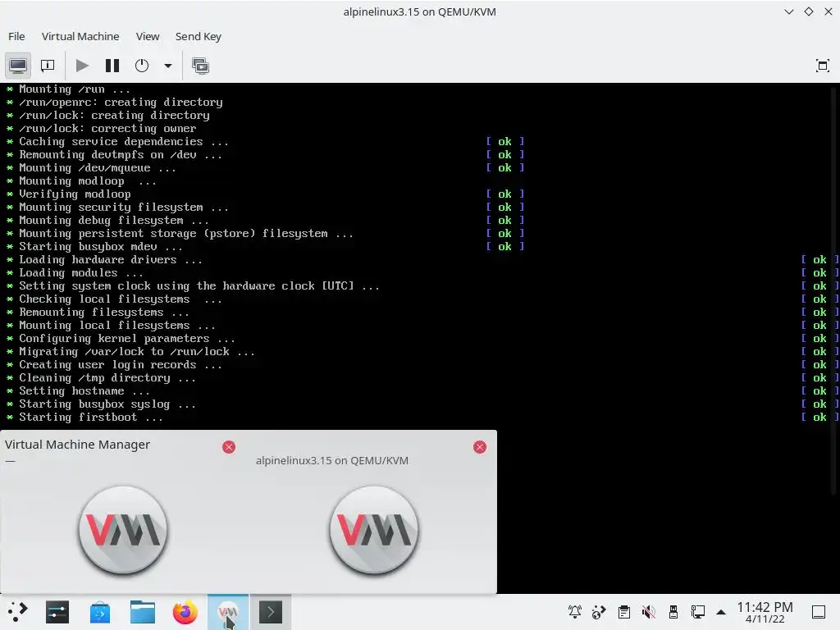
Task: Close the alpinelinux3.15 window preview
Action: click(x=480, y=447)
